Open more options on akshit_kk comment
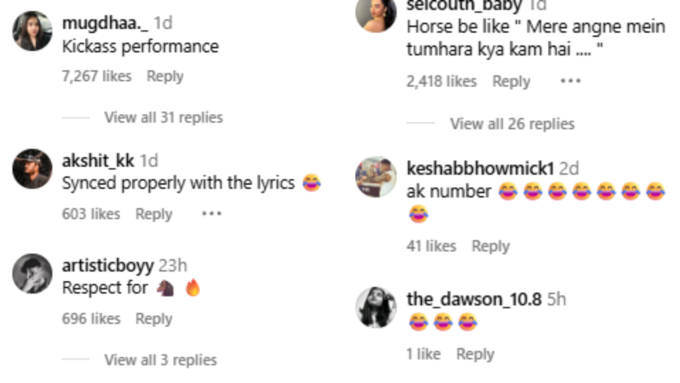Screen dimensions: 680x383 tap(212, 213)
